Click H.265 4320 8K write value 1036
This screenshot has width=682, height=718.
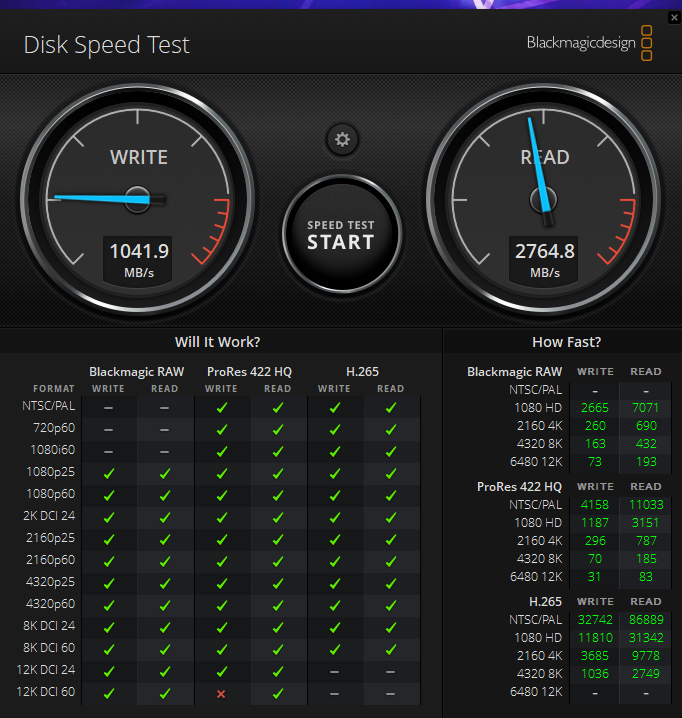(595, 674)
